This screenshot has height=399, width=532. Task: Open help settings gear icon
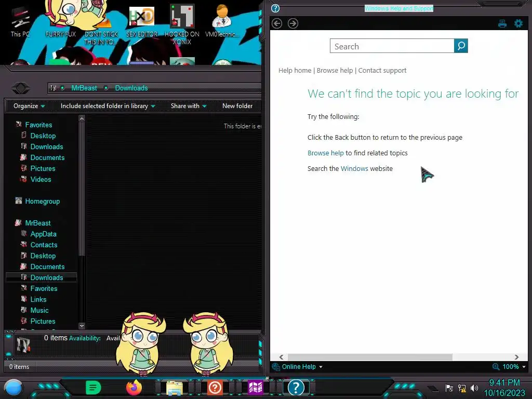[518, 23]
